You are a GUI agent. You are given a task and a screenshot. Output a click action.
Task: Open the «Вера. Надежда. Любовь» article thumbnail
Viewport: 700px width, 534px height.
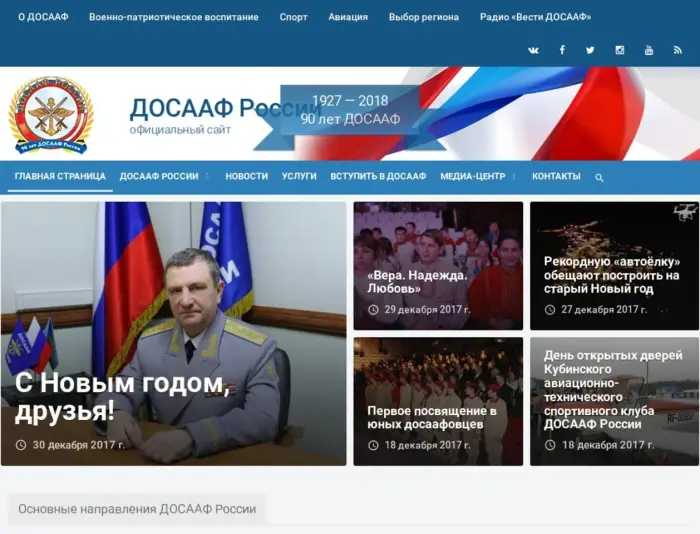438,265
